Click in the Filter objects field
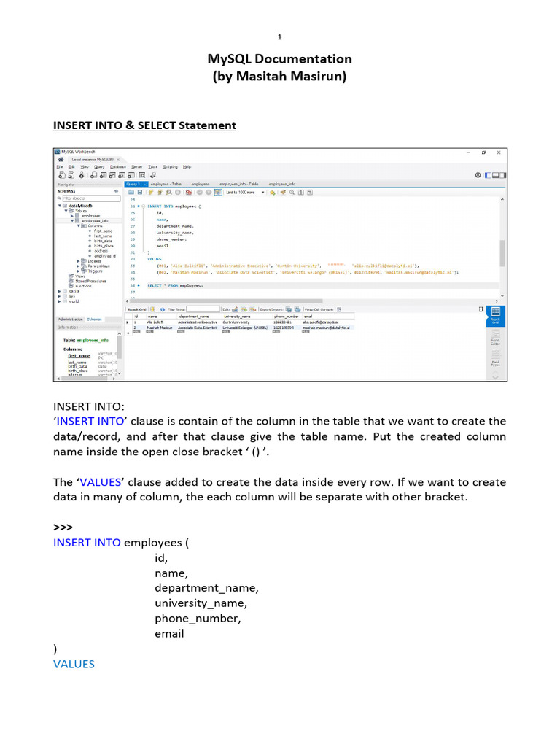 [91, 198]
